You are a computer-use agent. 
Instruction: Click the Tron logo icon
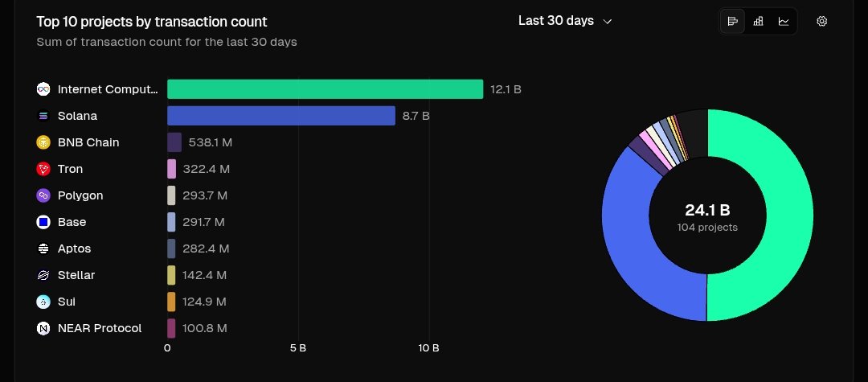[x=43, y=169]
